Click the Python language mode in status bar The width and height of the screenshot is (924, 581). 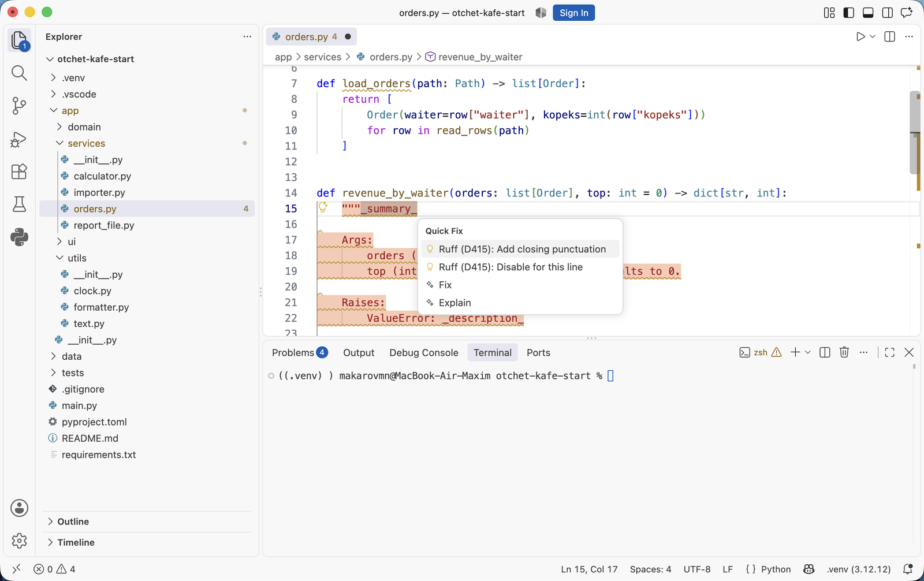pyautogui.click(x=776, y=569)
